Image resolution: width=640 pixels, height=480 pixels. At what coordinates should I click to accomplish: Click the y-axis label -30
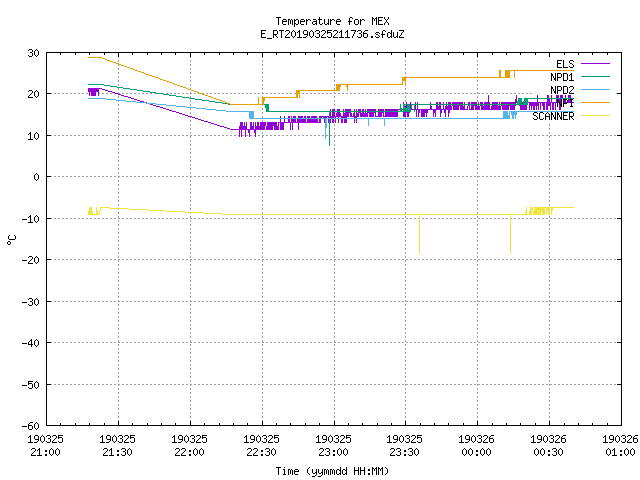[31, 302]
